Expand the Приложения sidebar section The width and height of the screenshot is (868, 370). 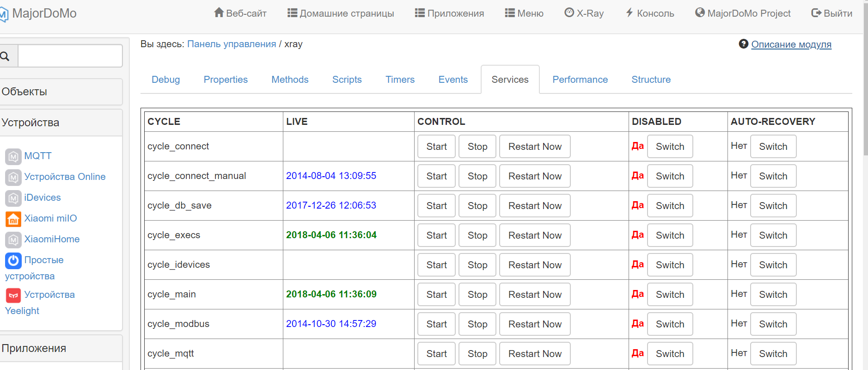pos(60,348)
